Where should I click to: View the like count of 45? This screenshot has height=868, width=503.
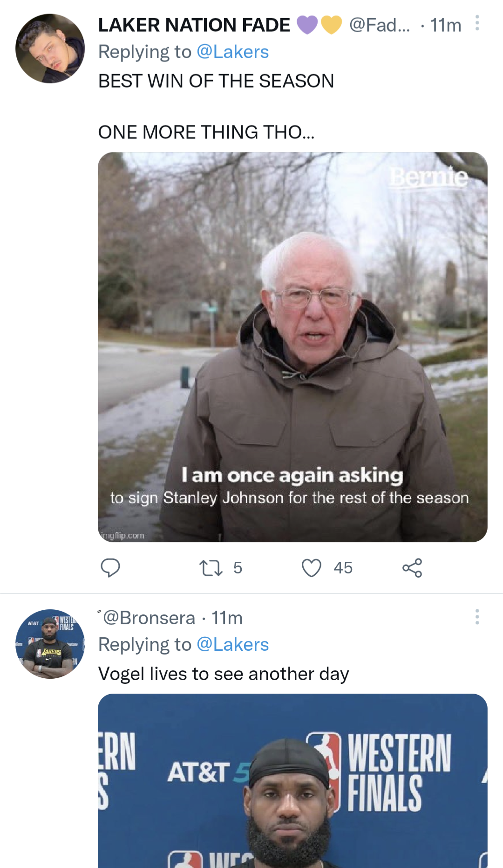pyautogui.click(x=343, y=568)
